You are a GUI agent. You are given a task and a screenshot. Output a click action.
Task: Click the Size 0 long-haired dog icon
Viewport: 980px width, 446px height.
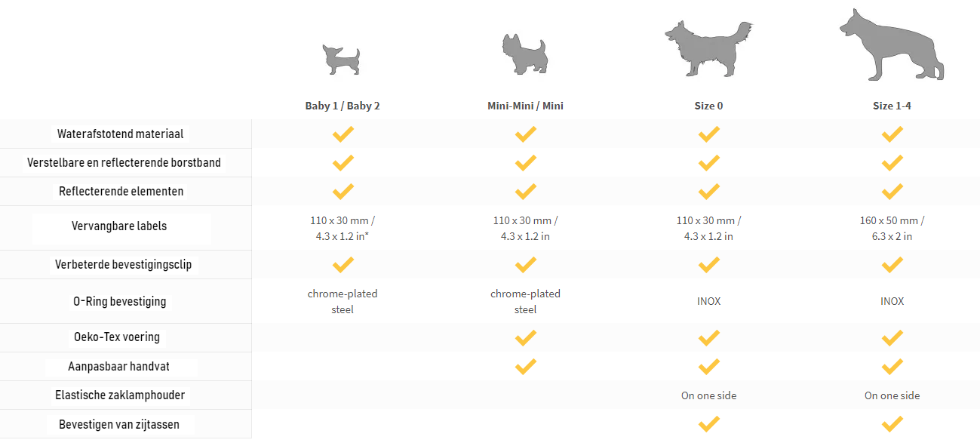pos(708,48)
